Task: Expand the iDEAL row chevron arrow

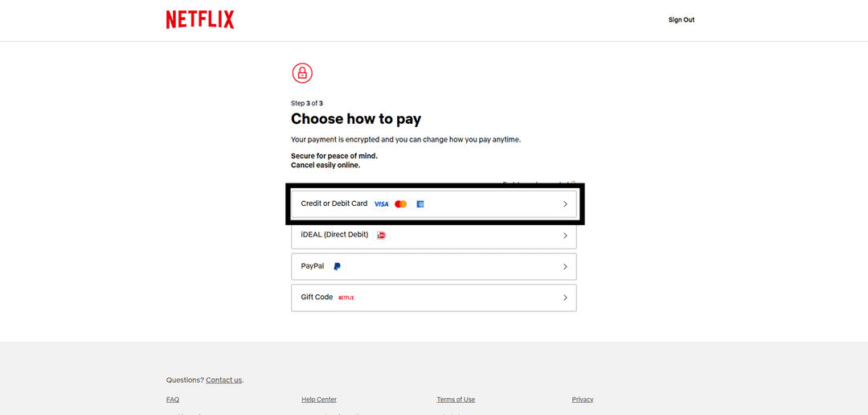Action: coord(565,236)
